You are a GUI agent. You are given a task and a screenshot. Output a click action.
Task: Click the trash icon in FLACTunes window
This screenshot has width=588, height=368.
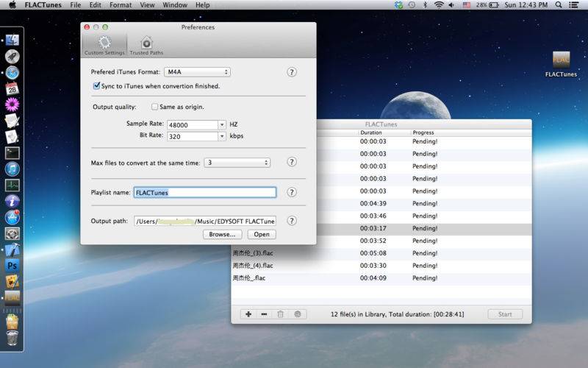pos(281,314)
